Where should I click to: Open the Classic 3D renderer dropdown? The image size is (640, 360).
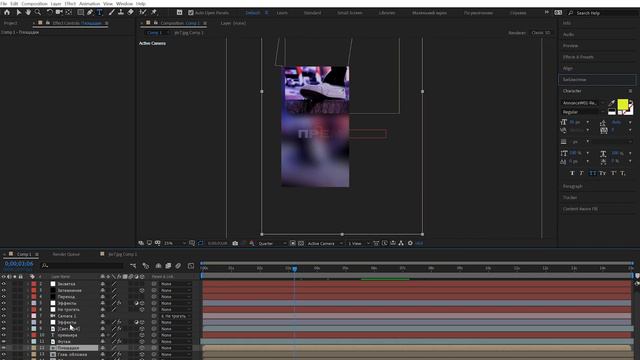point(541,33)
